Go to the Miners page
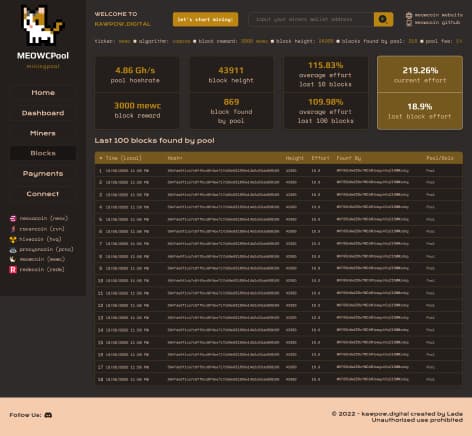 point(43,133)
